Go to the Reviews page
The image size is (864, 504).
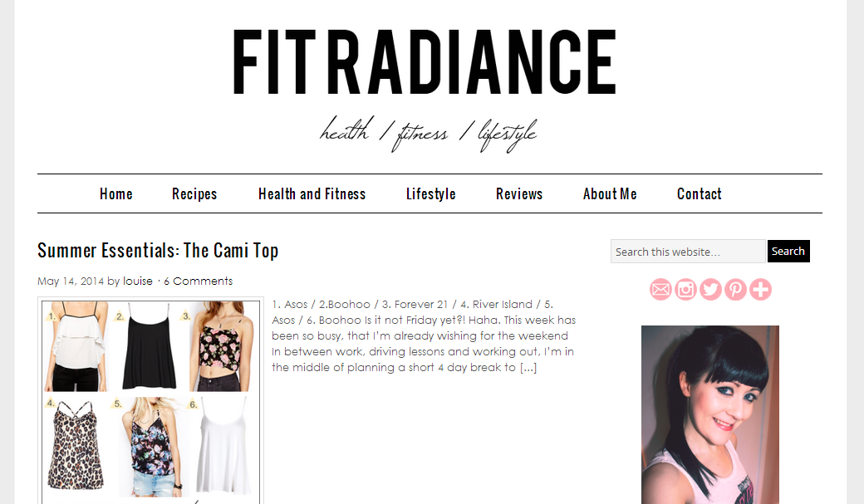519,194
